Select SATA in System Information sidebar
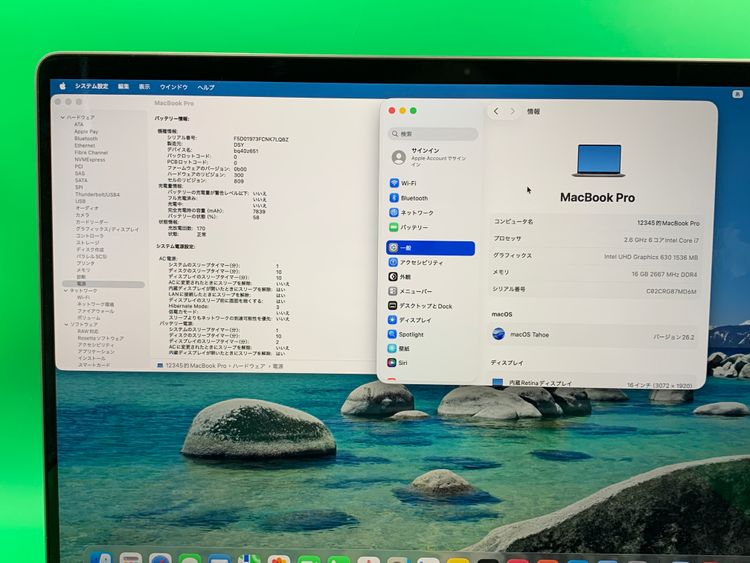 (81, 180)
